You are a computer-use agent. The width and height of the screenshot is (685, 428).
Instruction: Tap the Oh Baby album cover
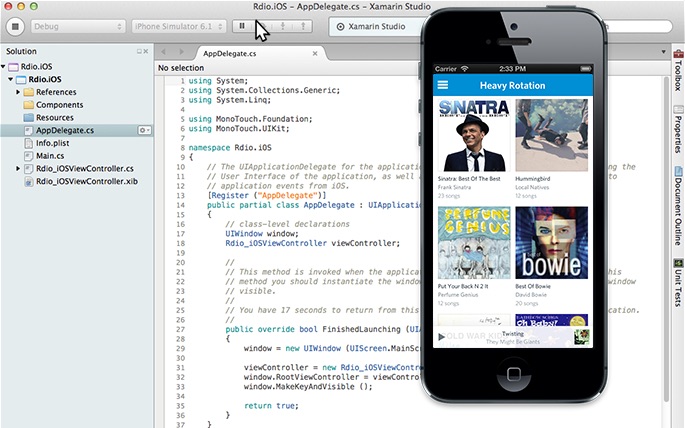click(x=552, y=320)
